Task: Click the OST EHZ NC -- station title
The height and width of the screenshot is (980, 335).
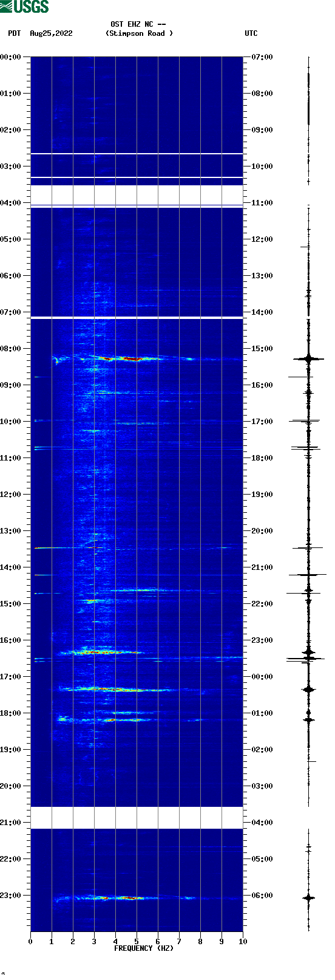Action: pyautogui.click(x=138, y=24)
